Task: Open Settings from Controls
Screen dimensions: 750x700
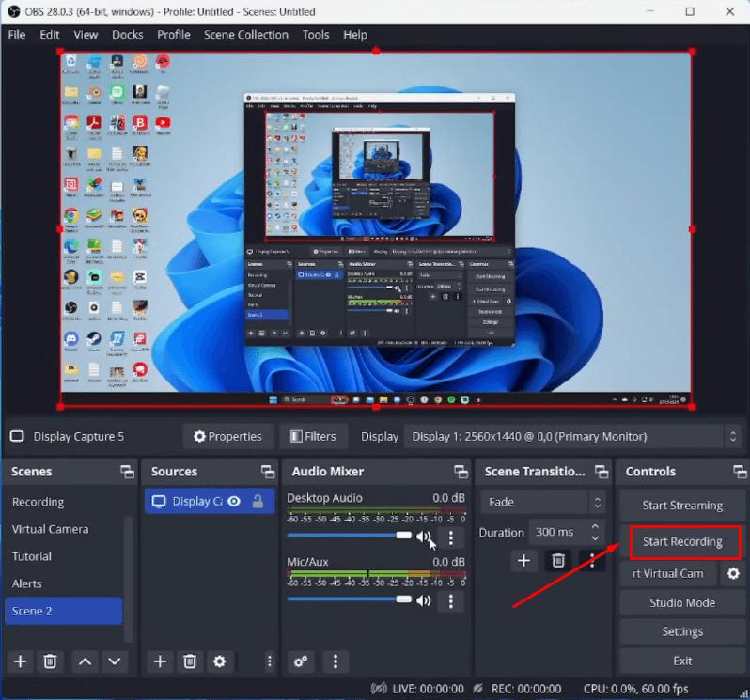Action: 682,631
